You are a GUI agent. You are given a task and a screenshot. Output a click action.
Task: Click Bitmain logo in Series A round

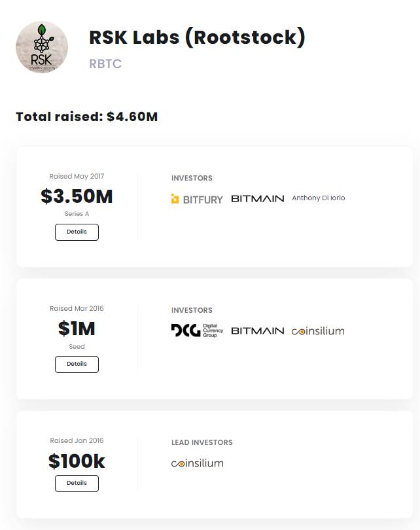[x=258, y=198]
